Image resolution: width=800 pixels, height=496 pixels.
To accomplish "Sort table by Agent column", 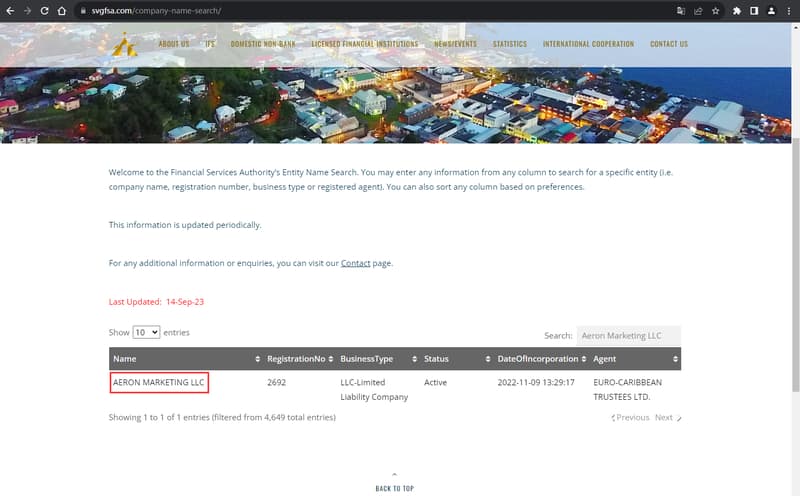I will click(635, 359).
